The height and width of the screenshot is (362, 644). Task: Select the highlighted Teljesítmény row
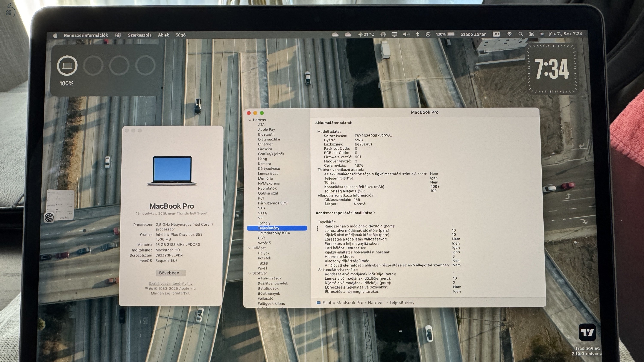coord(277,228)
